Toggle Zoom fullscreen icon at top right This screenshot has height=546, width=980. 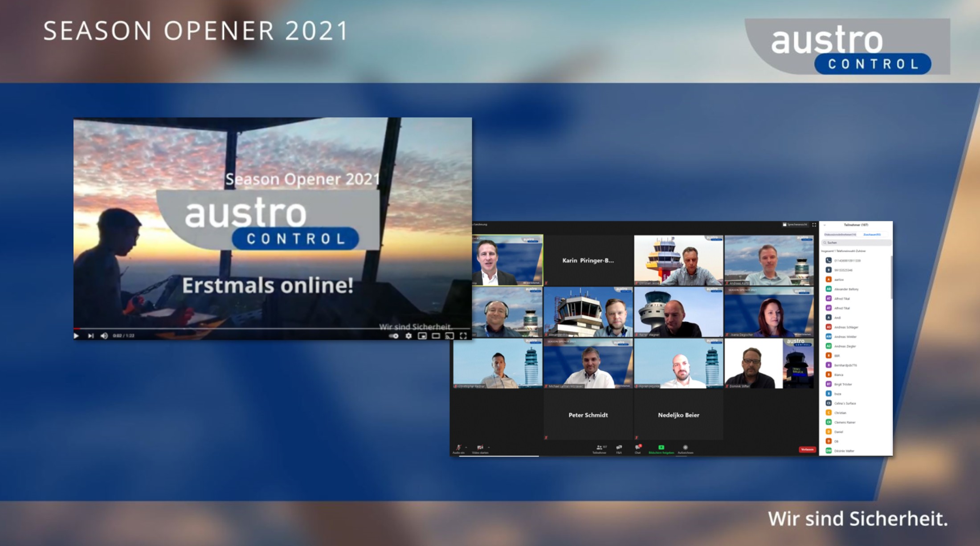point(814,224)
